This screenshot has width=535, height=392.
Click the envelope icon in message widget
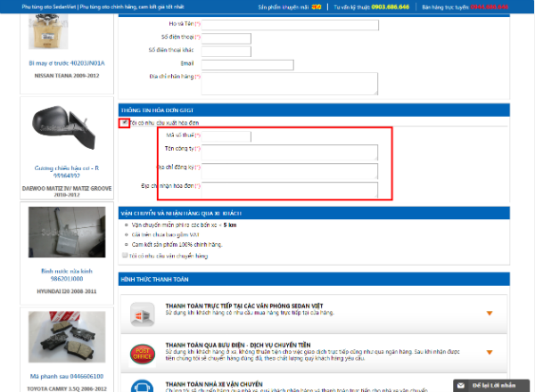(x=461, y=386)
